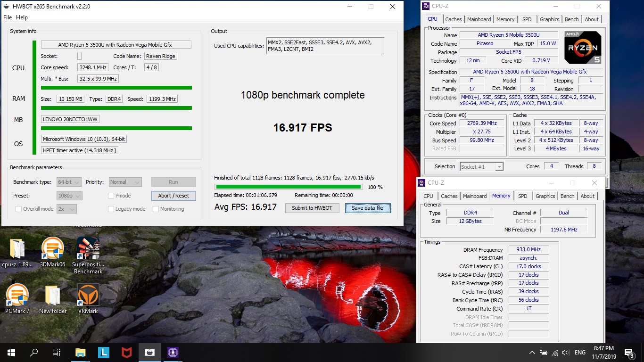Viewport: 644px width, 362px height.
Task: Open SPD tab in lower CPU-Z window
Action: point(522,196)
